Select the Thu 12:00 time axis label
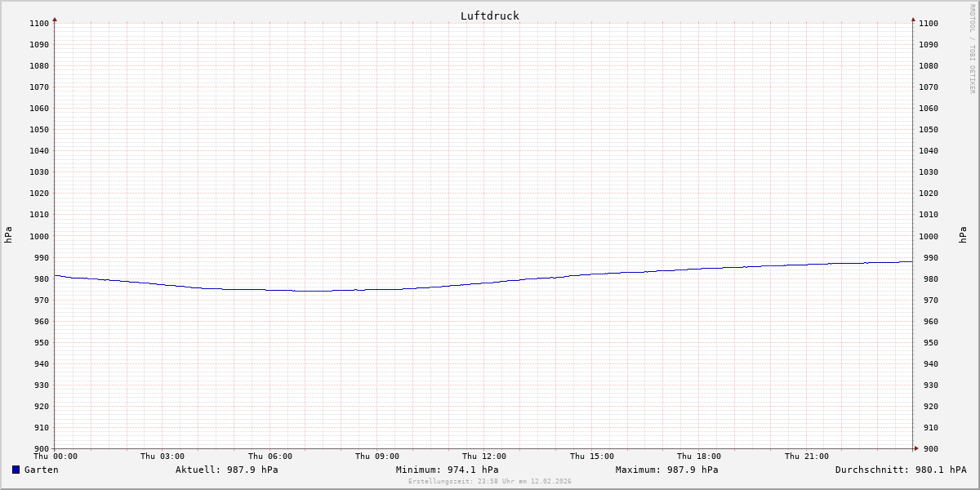 (x=484, y=457)
